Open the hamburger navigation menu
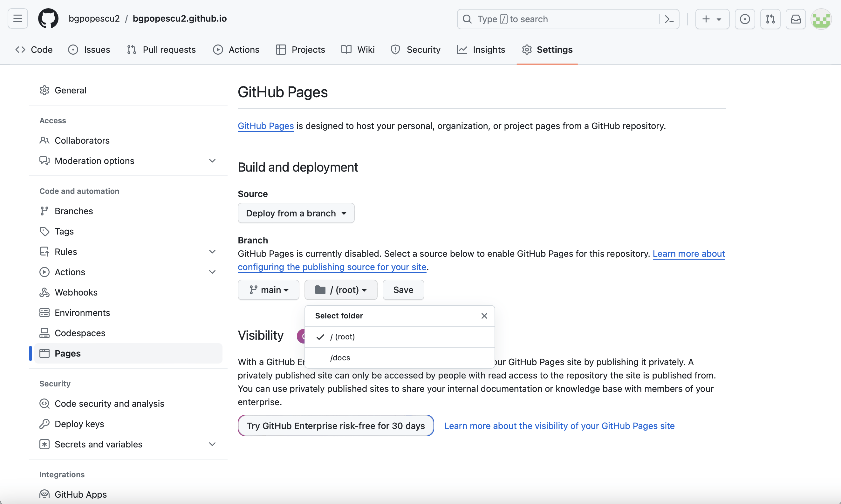The width and height of the screenshot is (841, 504). (18, 19)
